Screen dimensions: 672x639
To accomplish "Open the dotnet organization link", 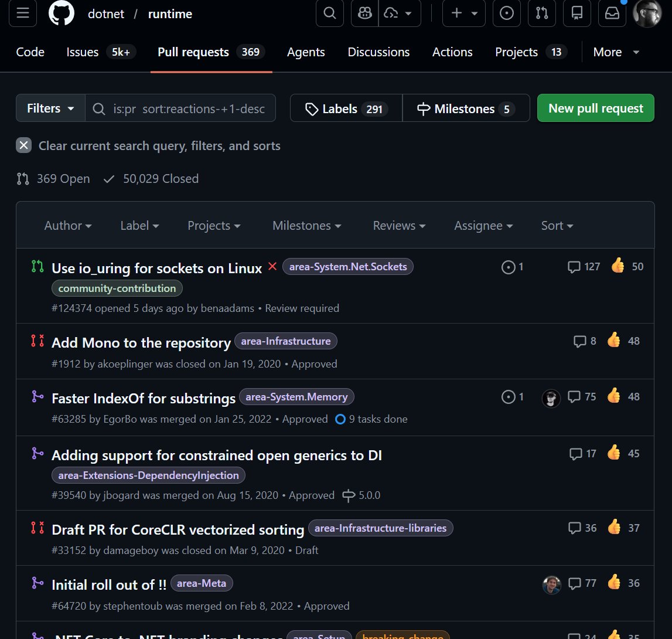I will [106, 13].
